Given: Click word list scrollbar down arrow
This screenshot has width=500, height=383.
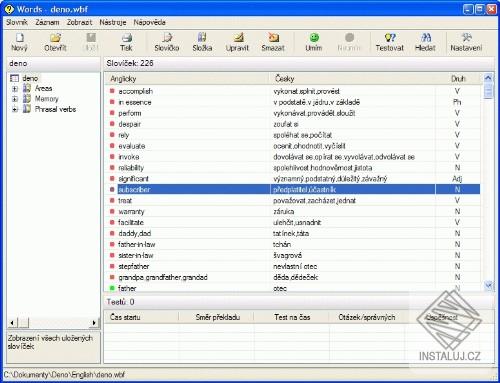Looking at the screenshot, I should tap(488, 286).
